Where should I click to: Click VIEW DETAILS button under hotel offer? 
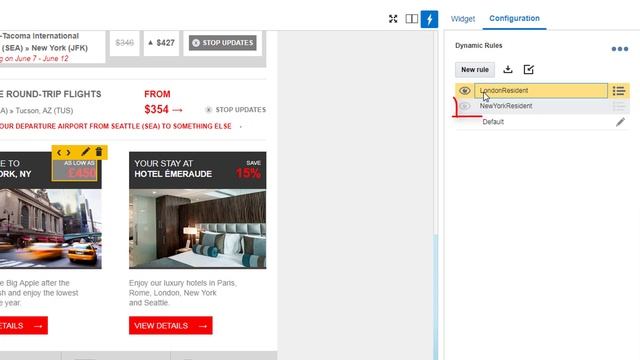coord(171,326)
